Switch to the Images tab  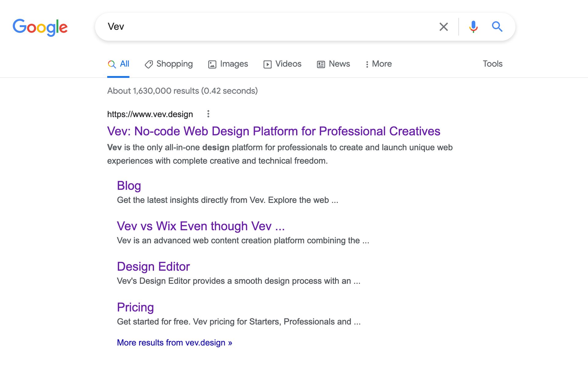tap(228, 64)
